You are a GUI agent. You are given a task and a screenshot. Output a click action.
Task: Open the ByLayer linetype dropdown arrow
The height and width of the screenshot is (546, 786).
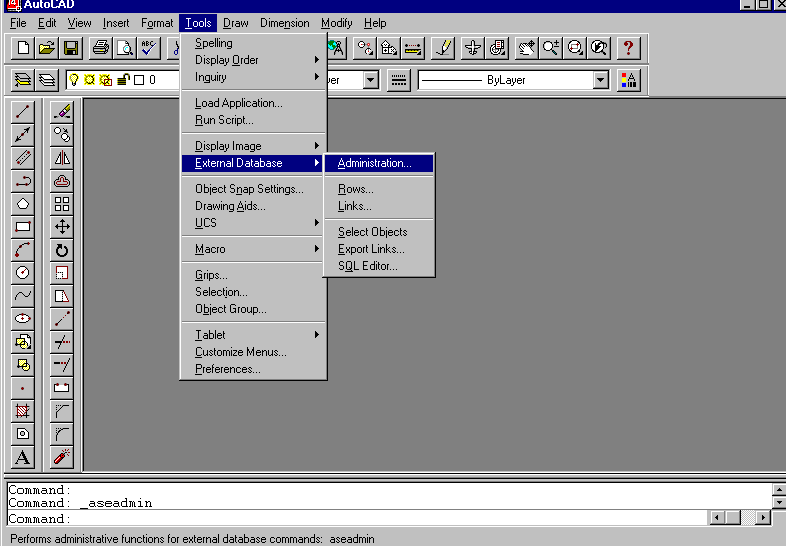point(601,80)
